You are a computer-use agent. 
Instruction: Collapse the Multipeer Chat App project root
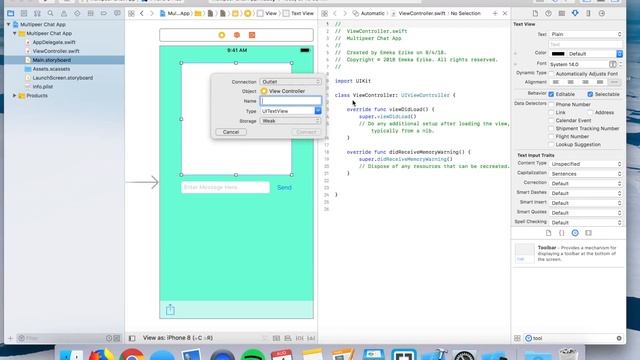pyautogui.click(x=9, y=24)
